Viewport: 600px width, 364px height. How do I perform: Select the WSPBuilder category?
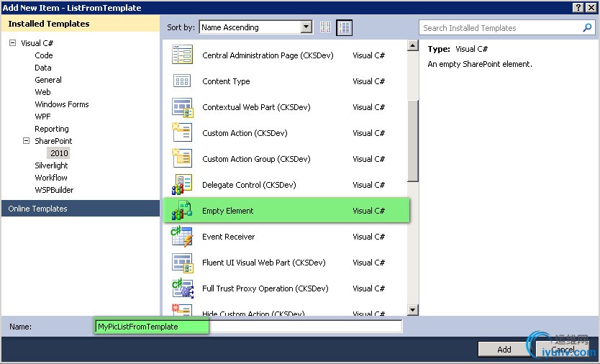(54, 190)
